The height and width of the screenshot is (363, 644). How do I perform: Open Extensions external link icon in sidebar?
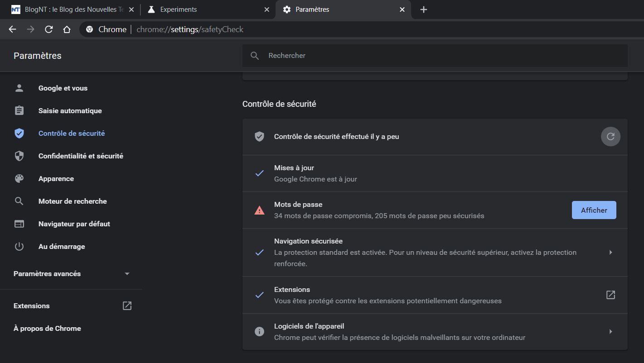tap(127, 306)
